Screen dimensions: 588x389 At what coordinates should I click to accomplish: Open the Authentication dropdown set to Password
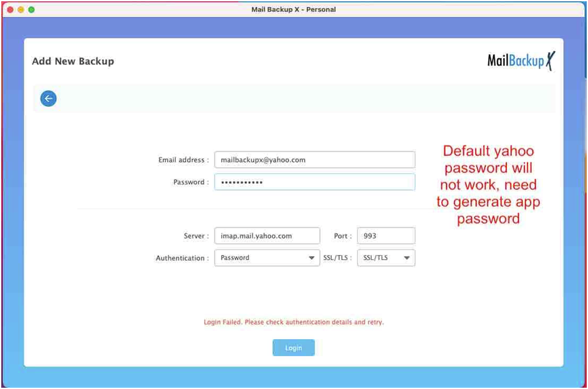click(267, 258)
